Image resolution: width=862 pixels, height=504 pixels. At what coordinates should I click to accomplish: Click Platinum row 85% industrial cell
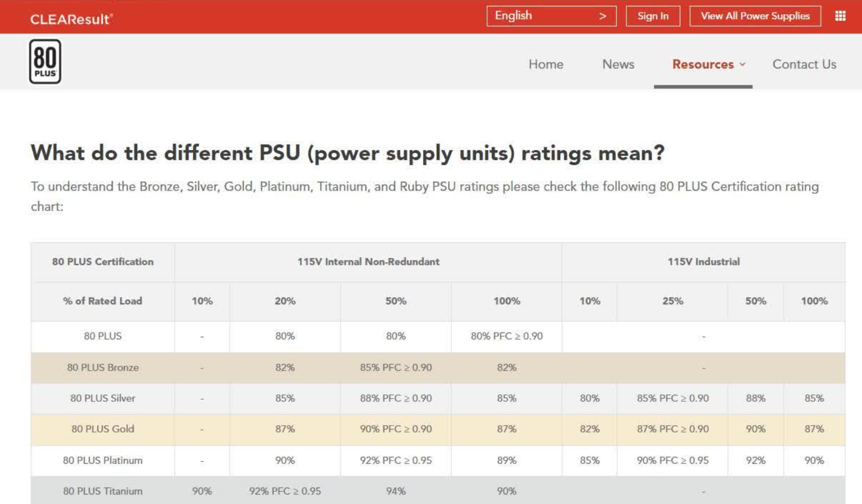pyautogui.click(x=589, y=460)
